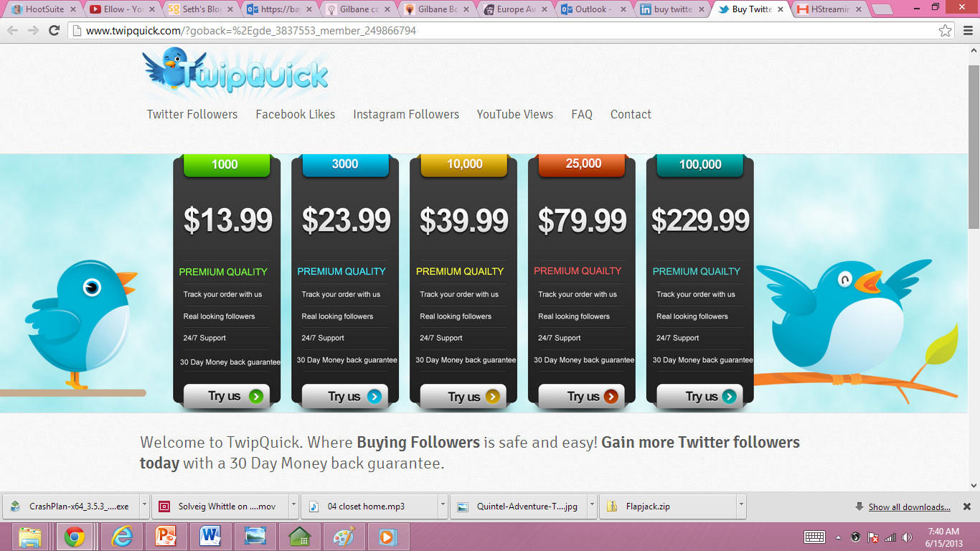Open Twitter Followers nav link
The height and width of the screenshot is (551, 980).
pos(192,114)
